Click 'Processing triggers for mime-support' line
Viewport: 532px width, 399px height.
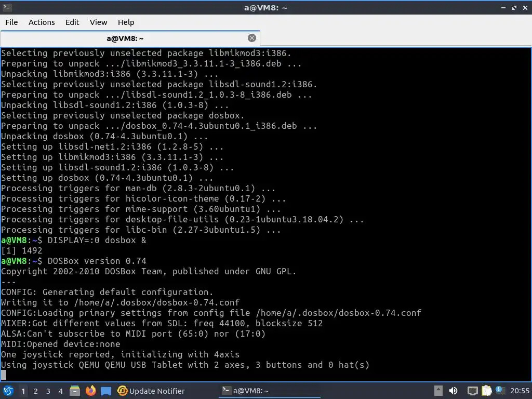coord(141,209)
